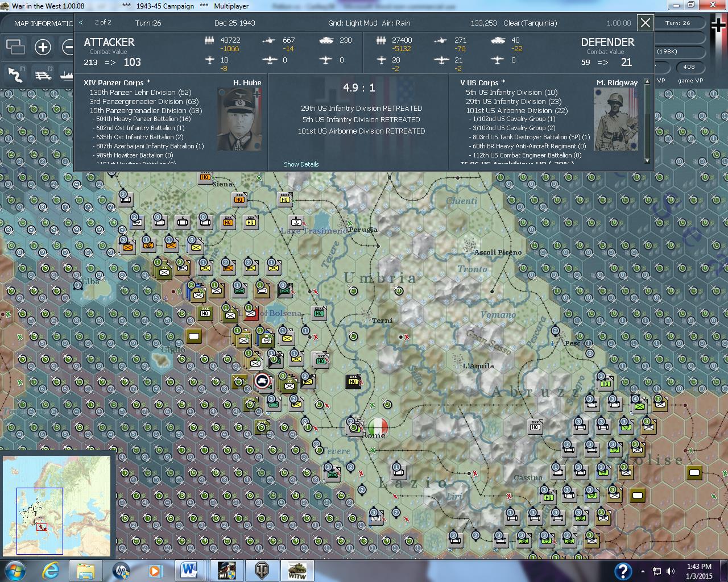Open File Explorer from taskbar
The width and height of the screenshot is (728, 582).
click(x=86, y=571)
